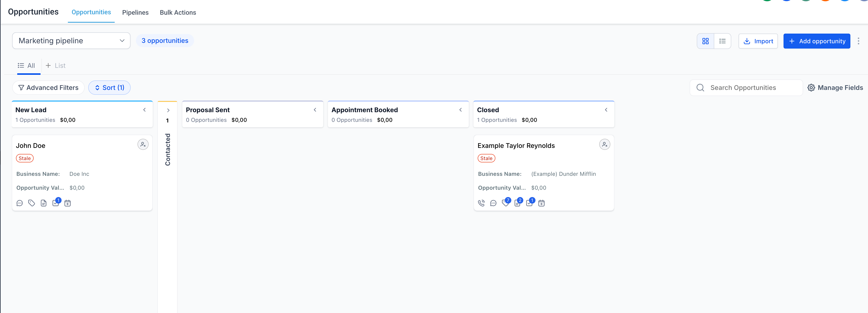The image size is (868, 313).
Task: Click the Add opportunity button
Action: tap(817, 41)
